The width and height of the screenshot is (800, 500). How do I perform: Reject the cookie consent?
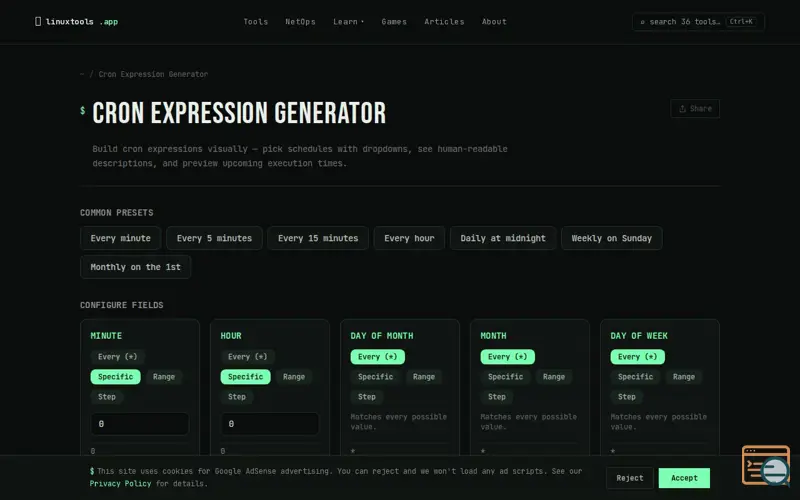[630, 478]
